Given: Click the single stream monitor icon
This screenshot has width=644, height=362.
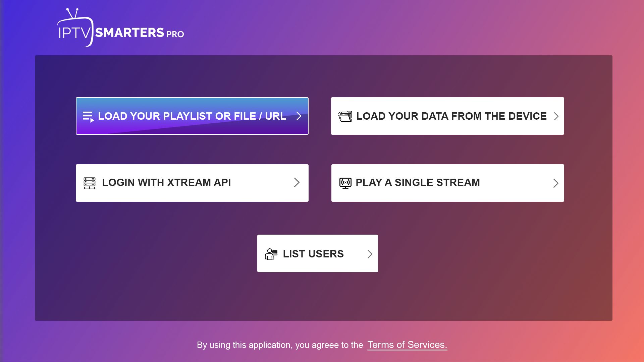Looking at the screenshot, I should [345, 183].
